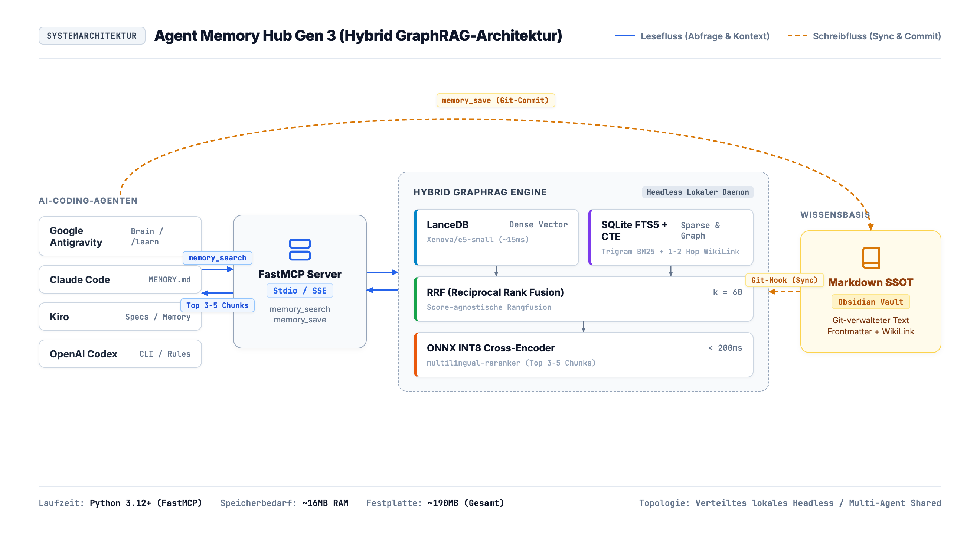Click the Topologie footer entry
Viewport: 980px width, 535px height.
pyautogui.click(x=790, y=503)
